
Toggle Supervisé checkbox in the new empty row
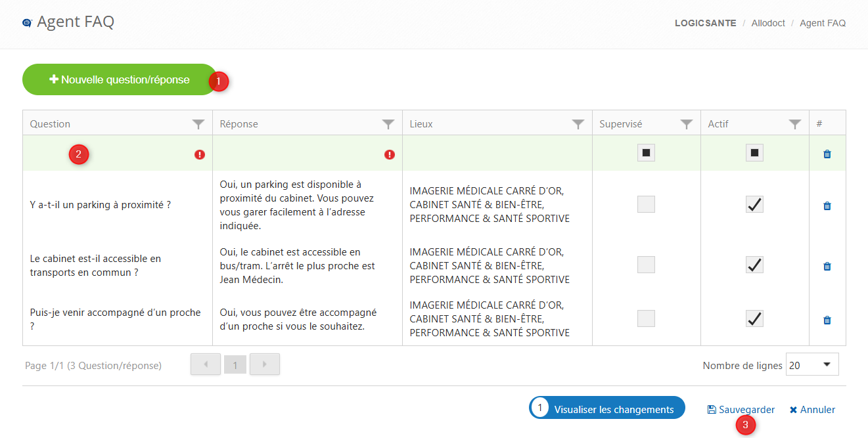coord(646,153)
